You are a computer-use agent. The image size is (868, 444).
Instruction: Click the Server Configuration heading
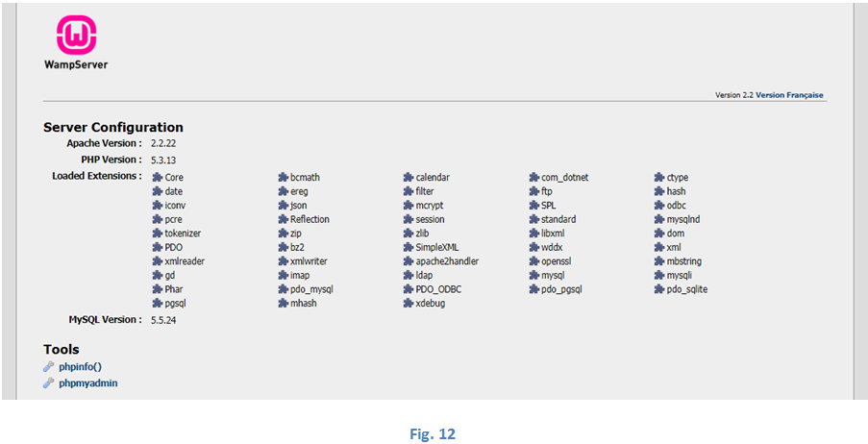tap(113, 127)
